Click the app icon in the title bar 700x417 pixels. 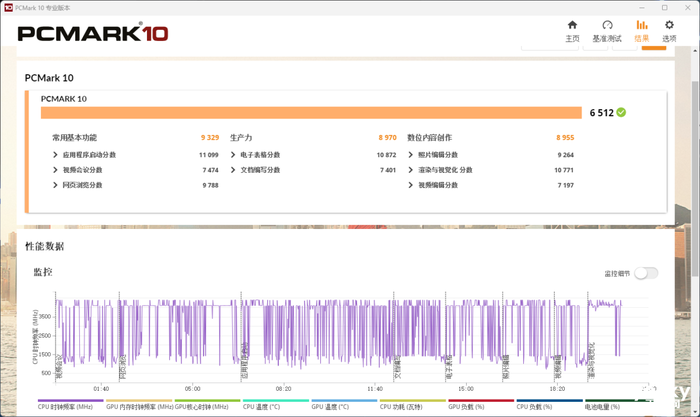[8, 7]
